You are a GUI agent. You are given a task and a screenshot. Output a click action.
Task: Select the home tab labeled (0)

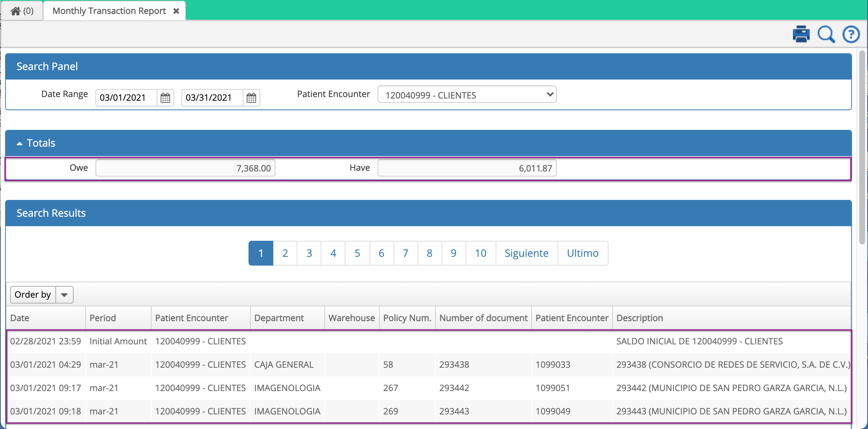pyautogui.click(x=22, y=10)
